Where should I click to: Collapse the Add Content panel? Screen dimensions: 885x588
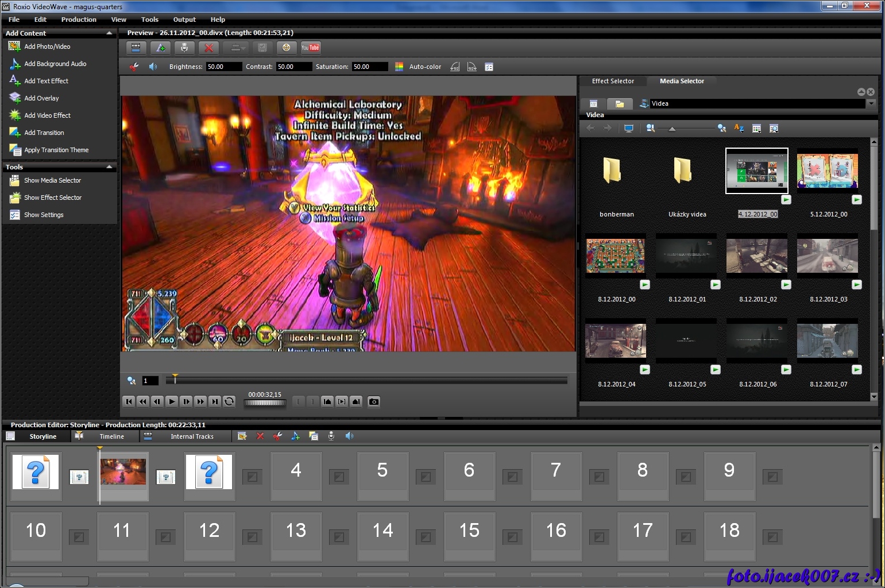click(x=109, y=33)
